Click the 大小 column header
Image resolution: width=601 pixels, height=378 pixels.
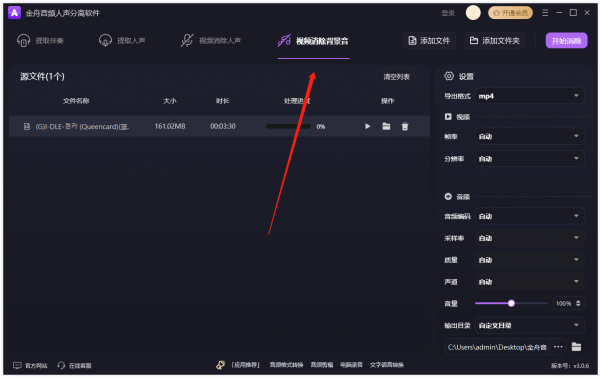[x=169, y=101]
